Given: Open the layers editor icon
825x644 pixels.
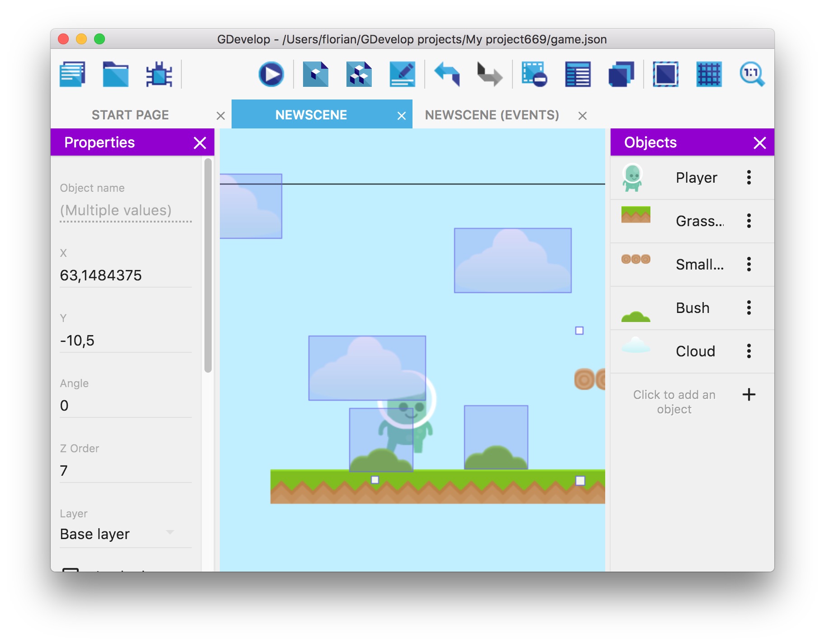Looking at the screenshot, I should point(621,74).
